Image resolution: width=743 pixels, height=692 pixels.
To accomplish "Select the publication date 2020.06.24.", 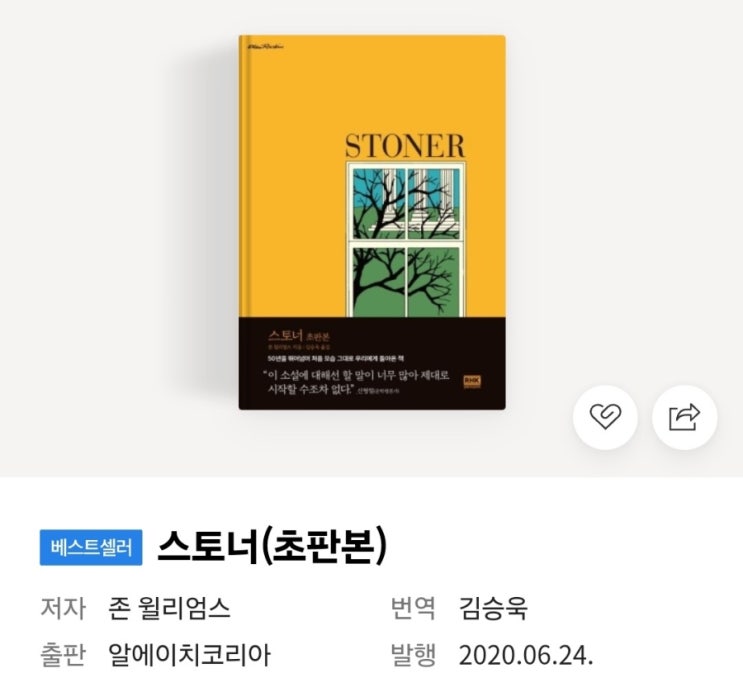I will tap(526, 656).
